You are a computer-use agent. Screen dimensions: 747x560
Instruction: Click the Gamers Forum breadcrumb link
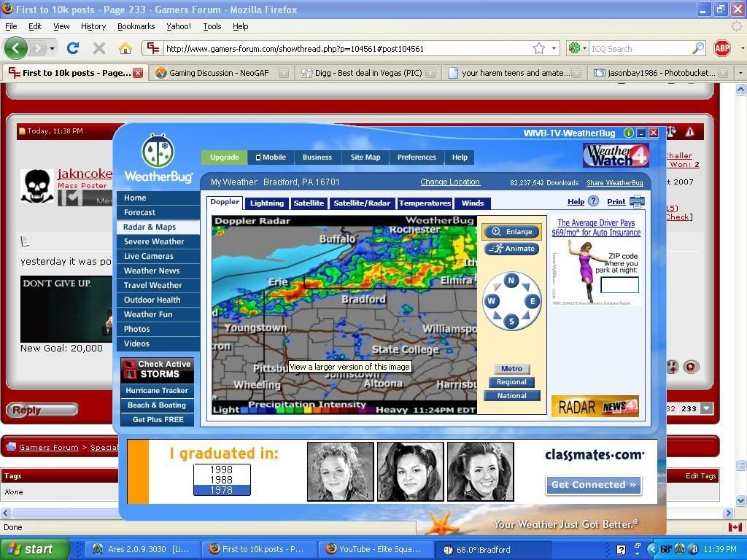tap(49, 447)
